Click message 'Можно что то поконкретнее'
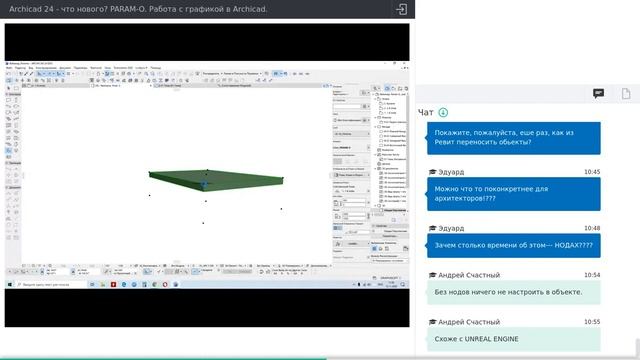The height and width of the screenshot is (360, 640). coord(514,194)
